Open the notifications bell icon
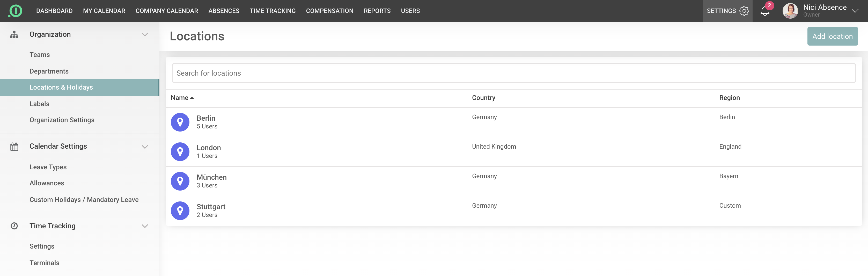 click(x=764, y=11)
